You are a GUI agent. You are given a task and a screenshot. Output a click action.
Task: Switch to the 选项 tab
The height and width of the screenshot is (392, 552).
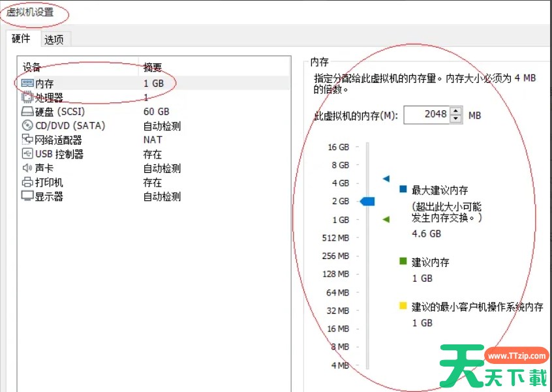pyautogui.click(x=55, y=39)
